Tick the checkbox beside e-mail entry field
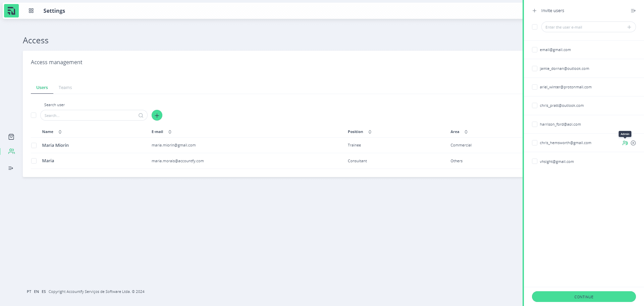The width and height of the screenshot is (644, 306). pyautogui.click(x=535, y=27)
